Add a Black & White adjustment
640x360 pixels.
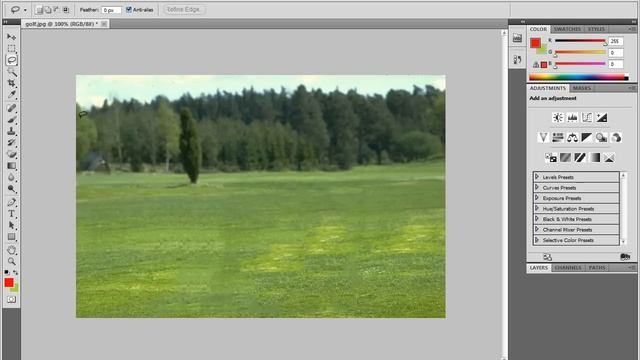(587, 138)
